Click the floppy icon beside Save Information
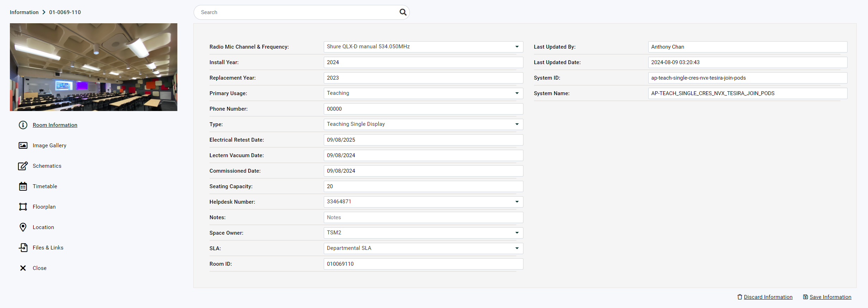 [x=805, y=297]
